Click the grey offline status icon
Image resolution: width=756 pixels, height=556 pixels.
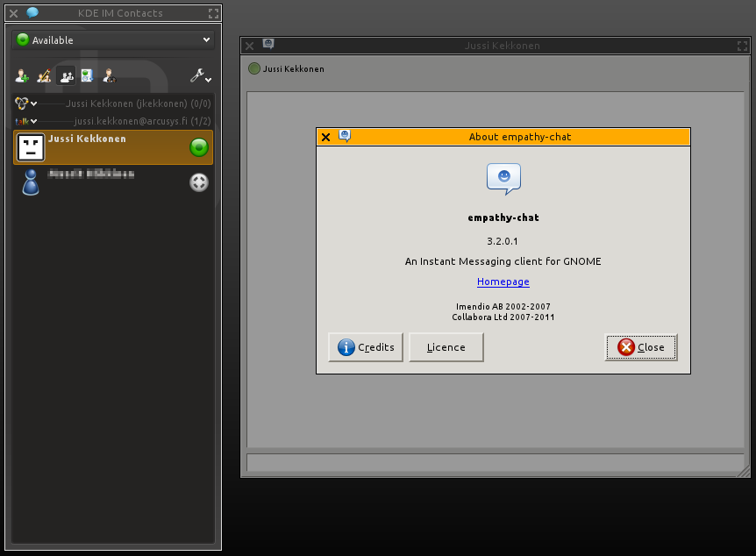[198, 182]
